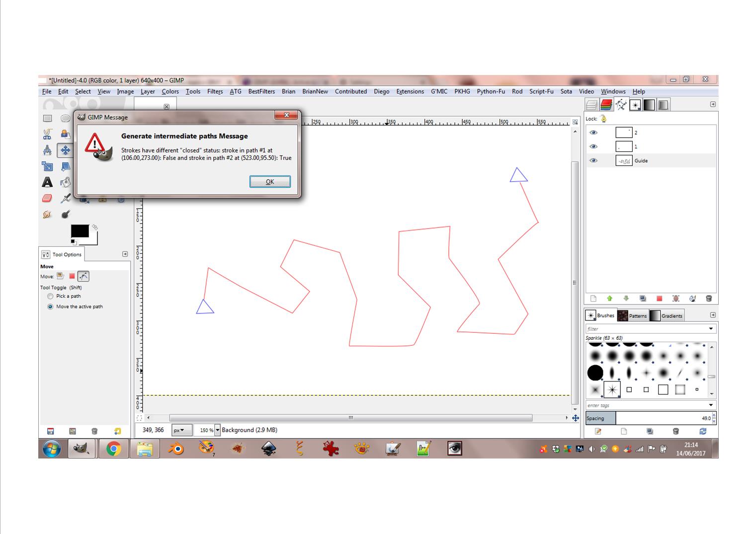Hide the Guide path
This screenshot has height=534, width=756.
coord(593,160)
